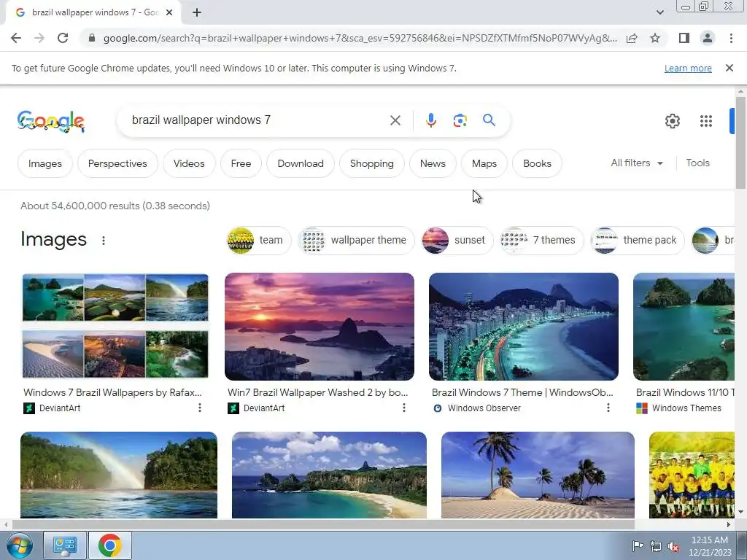
Task: Open Chrome from the taskbar
Action: click(x=109, y=545)
